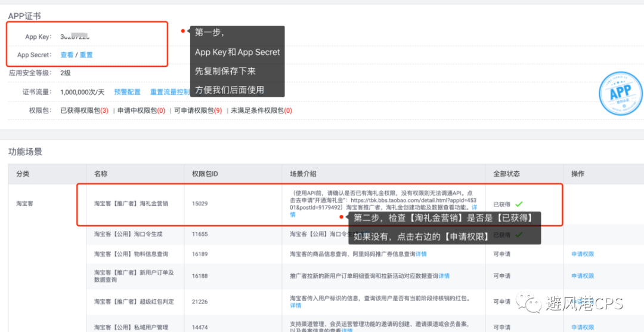Viewport: 644px width, 332px height.
Task: Click 淘宝客【推广者】新用户订单及数据查询 name cell
Action: click(x=134, y=276)
